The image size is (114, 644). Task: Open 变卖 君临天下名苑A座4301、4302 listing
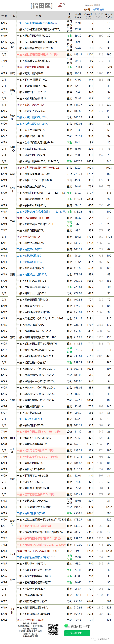tap(38, 551)
